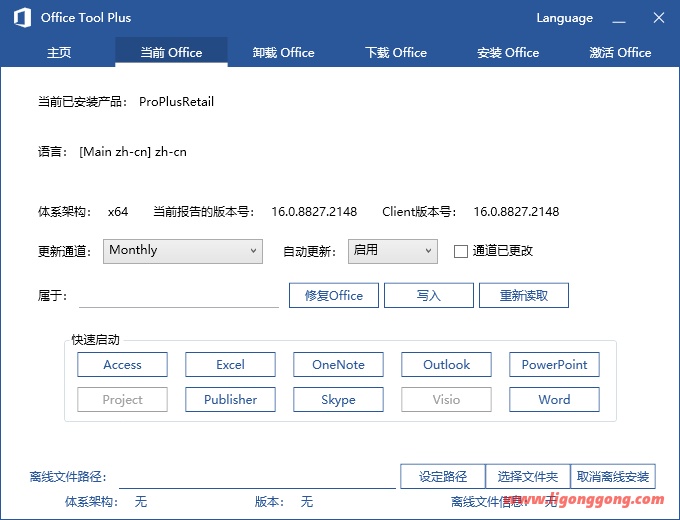Screen dimensions: 680x520
Task: Launch Excel from quick start
Action: click(x=230, y=364)
